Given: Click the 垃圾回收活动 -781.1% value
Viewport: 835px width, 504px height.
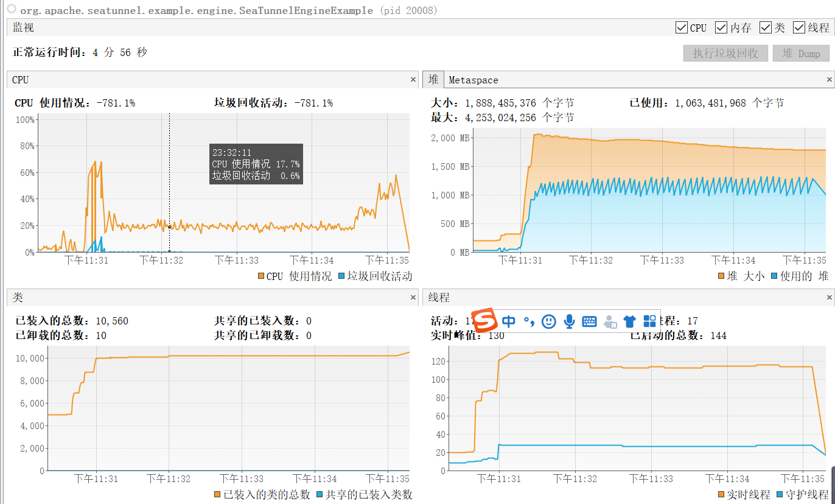Looking at the screenshot, I should tap(313, 103).
